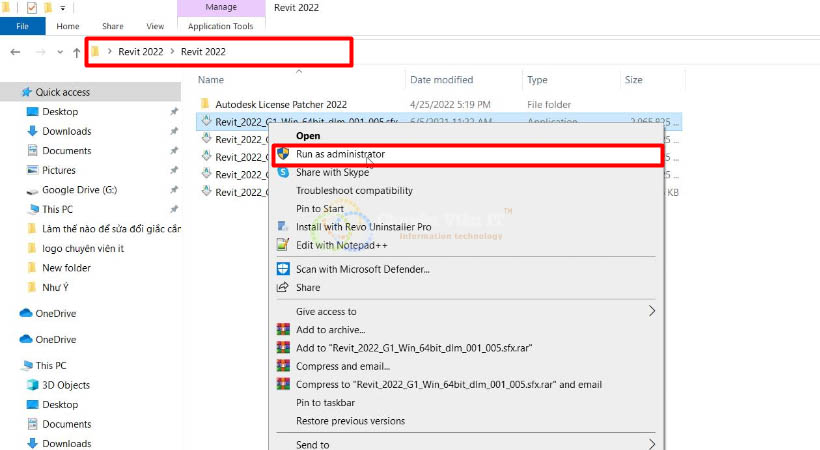Select Troubleshoot compatibility from context menu

click(354, 190)
